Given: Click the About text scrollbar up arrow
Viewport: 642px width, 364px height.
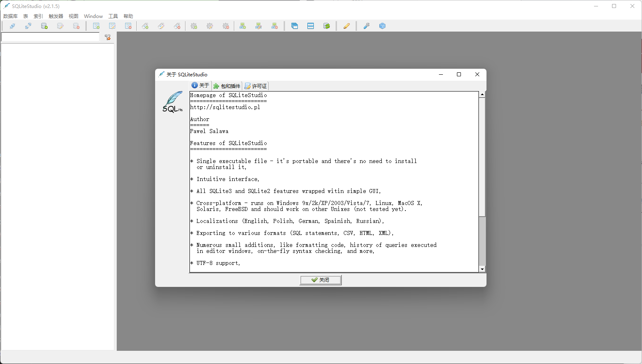Looking at the screenshot, I should pos(482,95).
